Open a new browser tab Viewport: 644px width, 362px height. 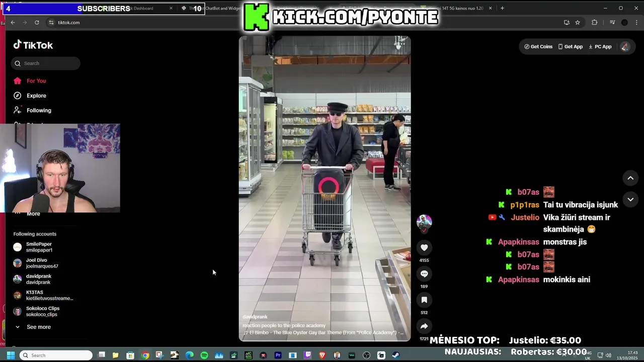tap(502, 8)
